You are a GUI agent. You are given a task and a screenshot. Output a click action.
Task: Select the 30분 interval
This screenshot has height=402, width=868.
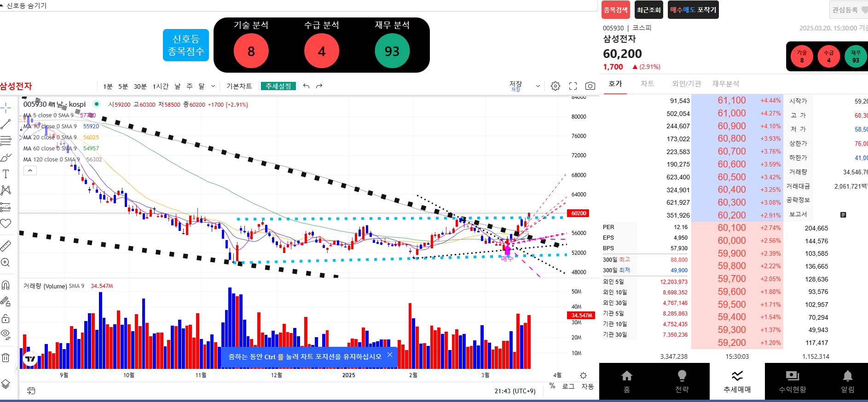140,86
